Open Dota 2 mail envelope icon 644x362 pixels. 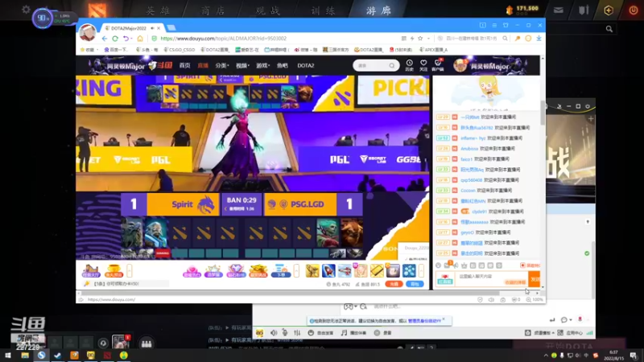[x=559, y=10]
